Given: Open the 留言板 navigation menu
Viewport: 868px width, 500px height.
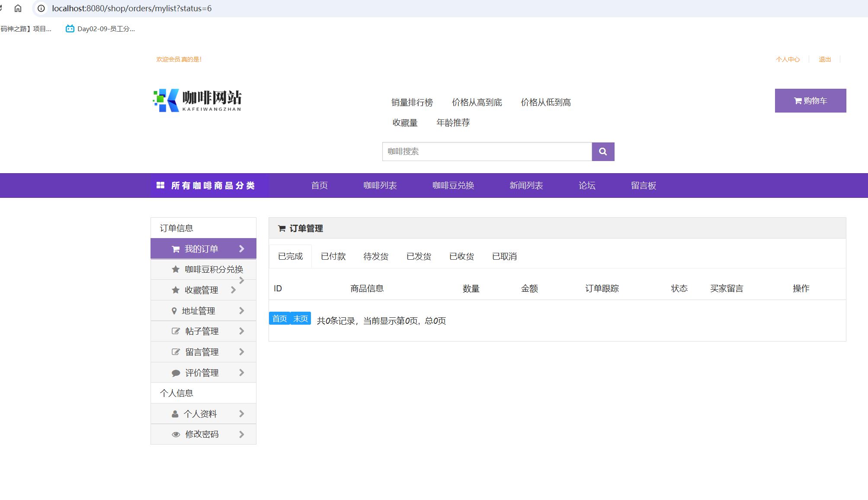Looking at the screenshot, I should [643, 185].
